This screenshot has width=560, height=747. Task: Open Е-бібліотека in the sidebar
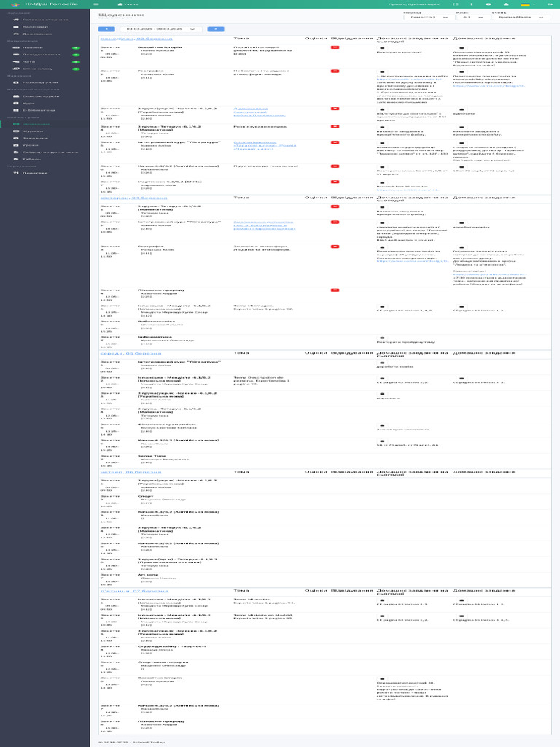(x=44, y=110)
